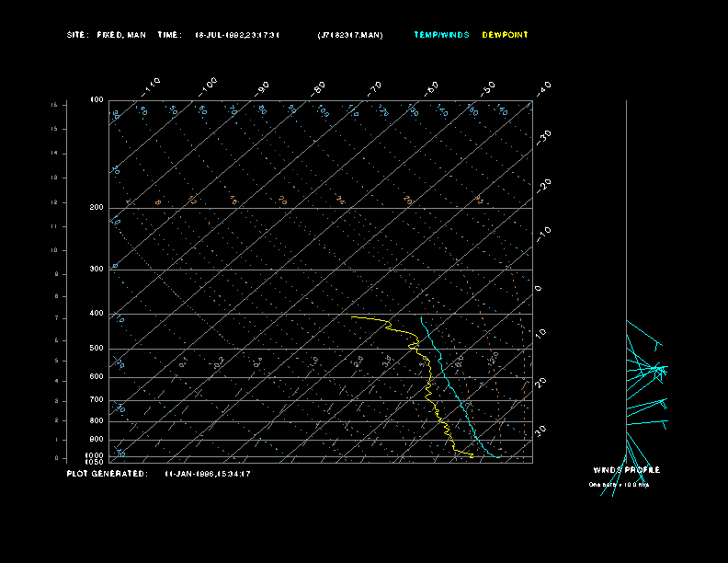Click the 200 hPa pressure label
This screenshot has width=728, height=563.
tap(97, 208)
